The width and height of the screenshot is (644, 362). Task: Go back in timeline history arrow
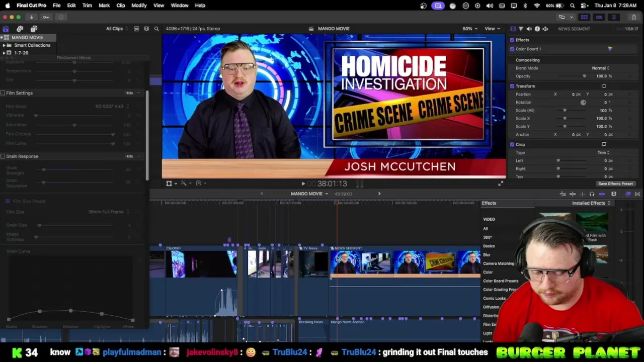(262, 194)
